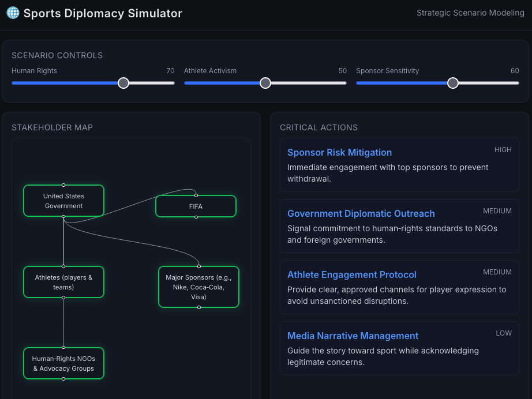532x399 pixels.
Task: Click the MEDIUM label on Government Diplomatic Outreach
Action: (497, 211)
